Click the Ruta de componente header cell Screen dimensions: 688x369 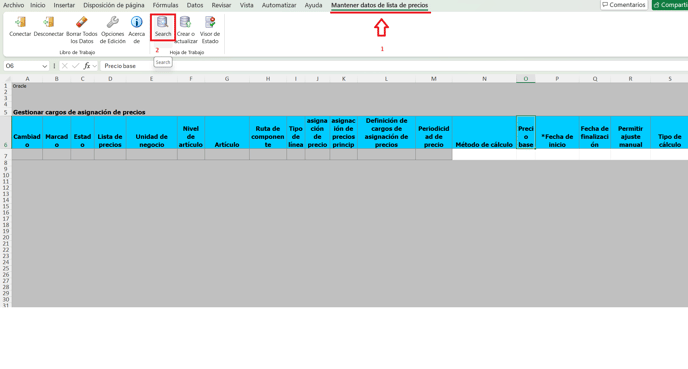(268, 133)
